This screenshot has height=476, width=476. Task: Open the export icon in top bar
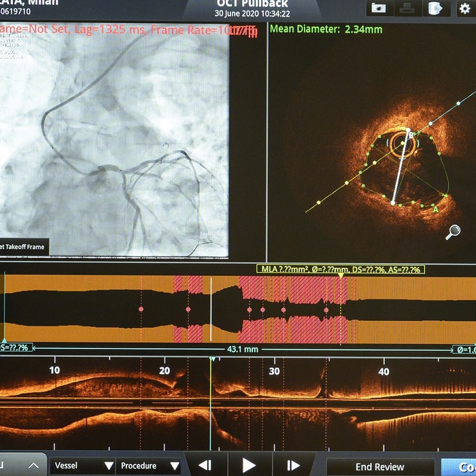coord(434,7)
